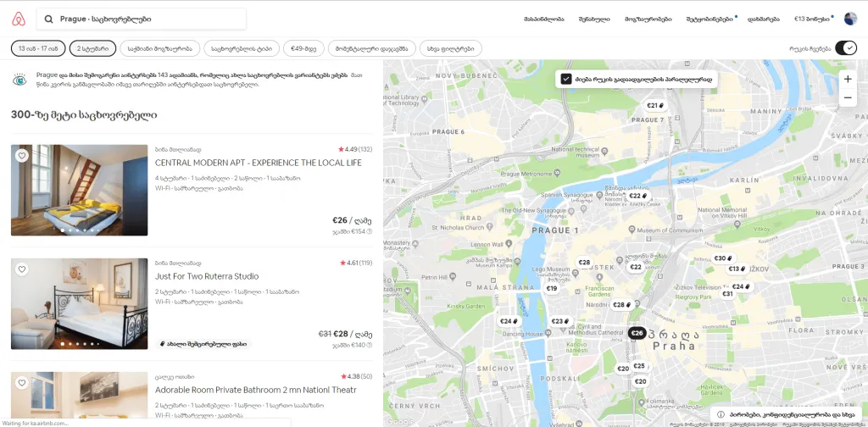
Task: Zoom in on the map with plus button
Action: (848, 79)
